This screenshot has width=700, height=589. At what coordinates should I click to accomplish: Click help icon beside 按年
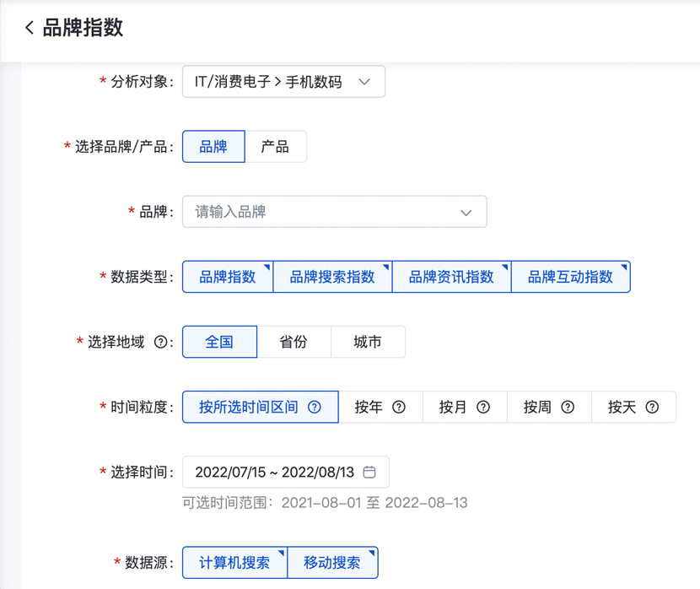[x=399, y=407]
